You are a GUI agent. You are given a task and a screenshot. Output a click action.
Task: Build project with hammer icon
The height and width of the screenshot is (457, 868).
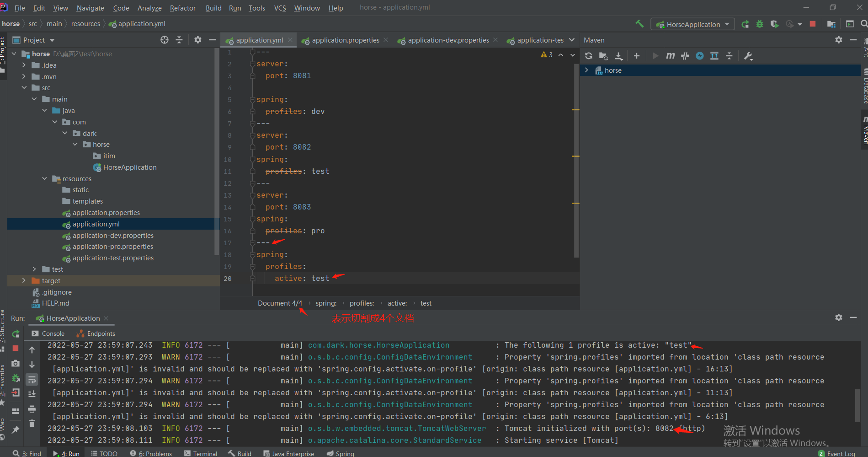639,24
